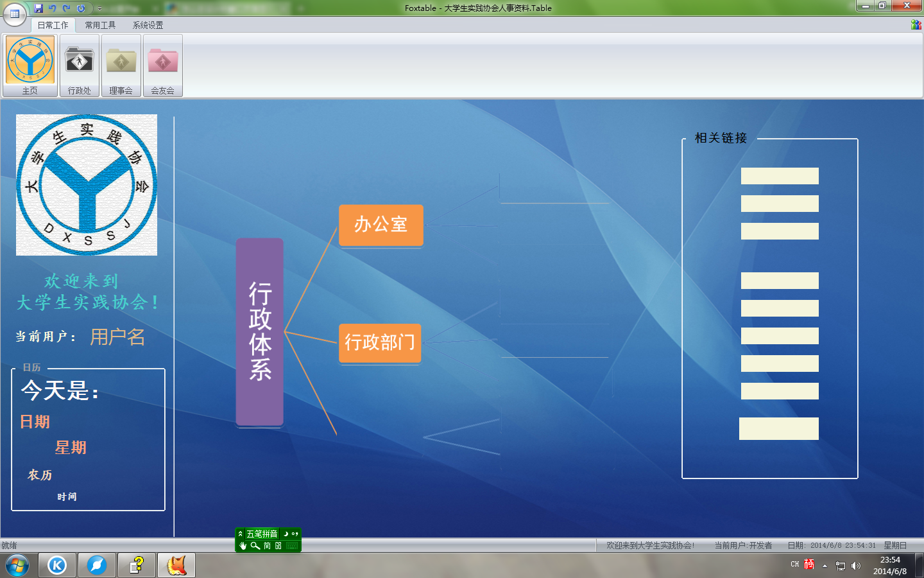The image size is (924, 578).
Task: Open the 行政处 folder icon
Action: 80,66
